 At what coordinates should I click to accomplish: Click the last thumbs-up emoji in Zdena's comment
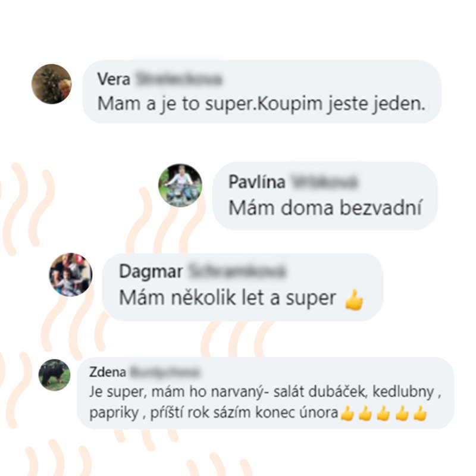[x=420, y=414]
